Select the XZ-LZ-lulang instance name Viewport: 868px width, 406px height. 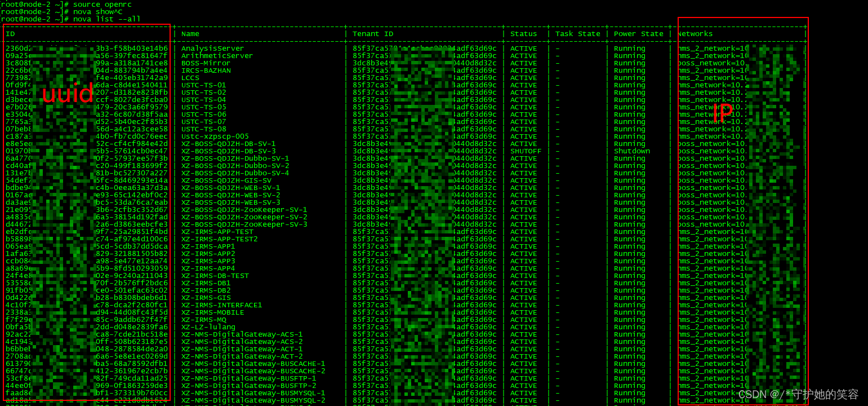click(x=208, y=327)
